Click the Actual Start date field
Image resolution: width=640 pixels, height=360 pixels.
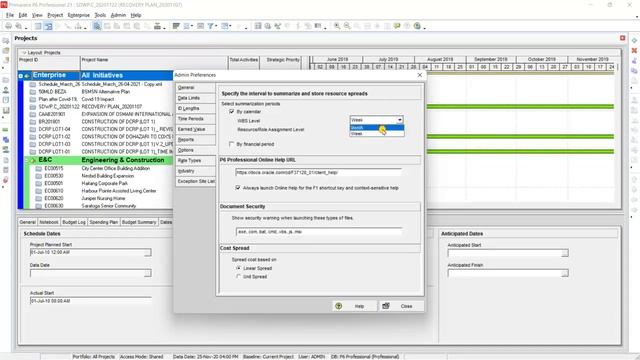click(90, 301)
